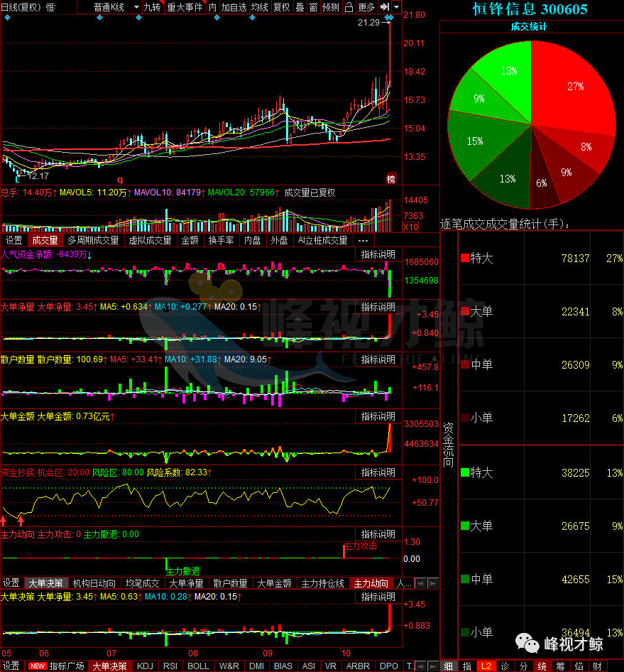Open 指标说明 for the 主力动向 panel
This screenshot has width=624, height=672.
click(378, 534)
